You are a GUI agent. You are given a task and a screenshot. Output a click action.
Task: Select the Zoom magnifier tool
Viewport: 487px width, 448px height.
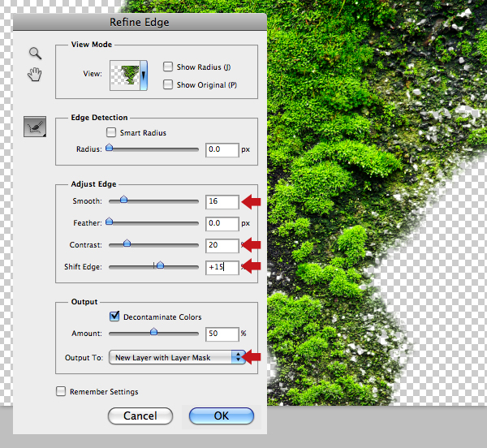[35, 53]
